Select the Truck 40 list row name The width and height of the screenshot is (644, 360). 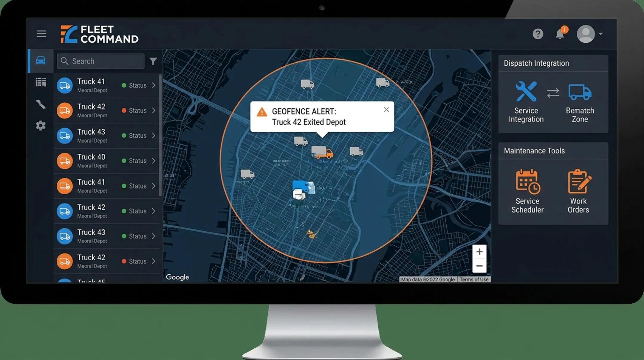click(91, 157)
